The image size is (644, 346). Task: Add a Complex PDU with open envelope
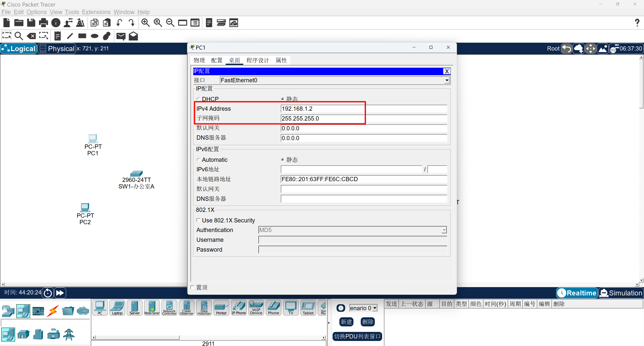[x=133, y=36]
